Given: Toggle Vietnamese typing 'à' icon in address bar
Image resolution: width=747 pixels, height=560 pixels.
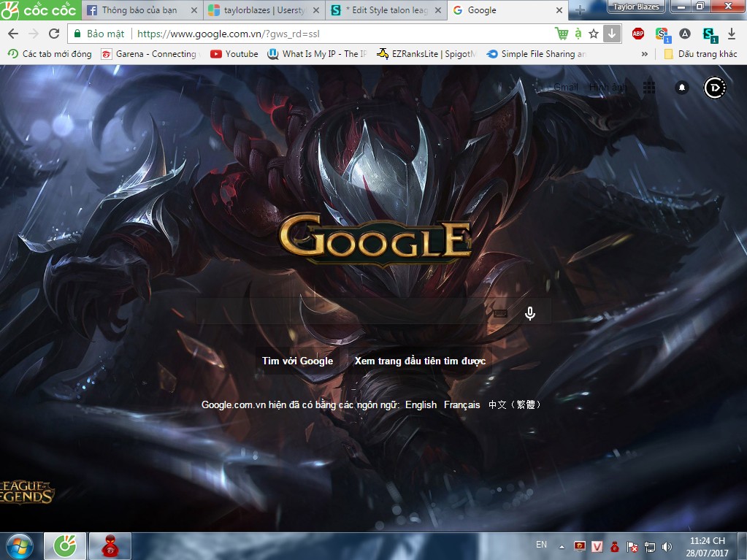Looking at the screenshot, I should click(578, 34).
